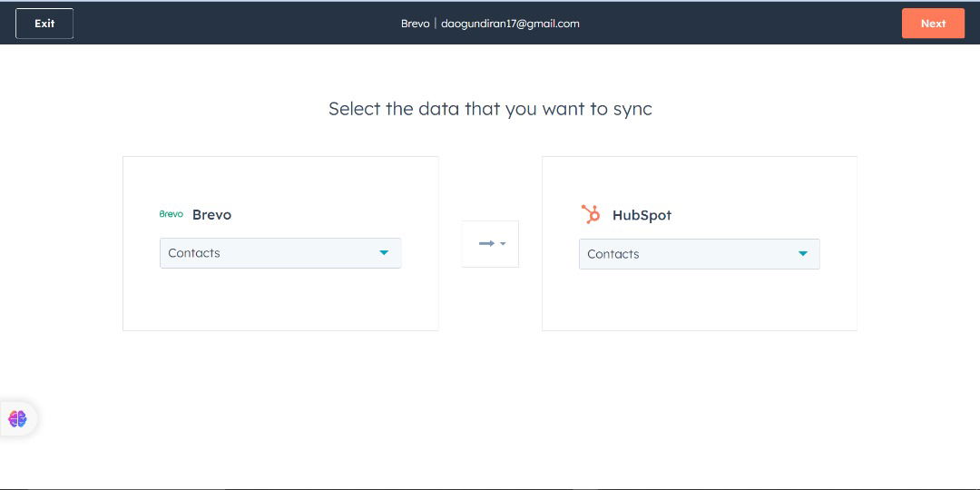This screenshot has width=980, height=490.
Task: Open the Brevo Contacts dropdown
Action: [279, 253]
